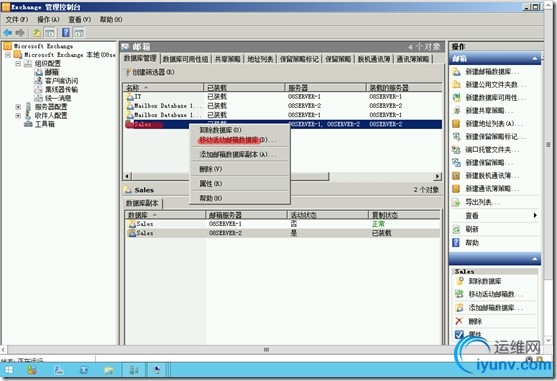Select the Sales copy on 08SERVER-2
Image resolution: width=557 pixels, height=381 pixels.
(x=283, y=233)
